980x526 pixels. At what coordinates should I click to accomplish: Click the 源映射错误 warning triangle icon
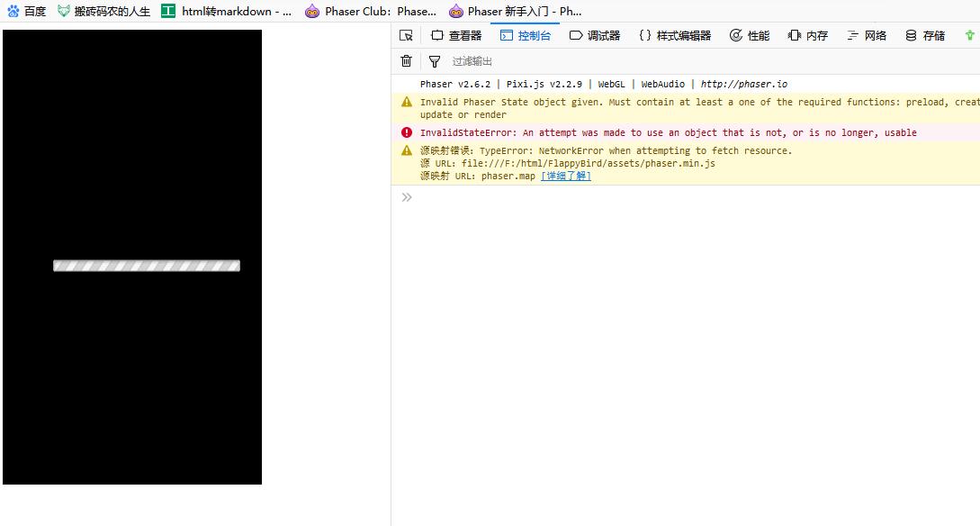click(407, 150)
